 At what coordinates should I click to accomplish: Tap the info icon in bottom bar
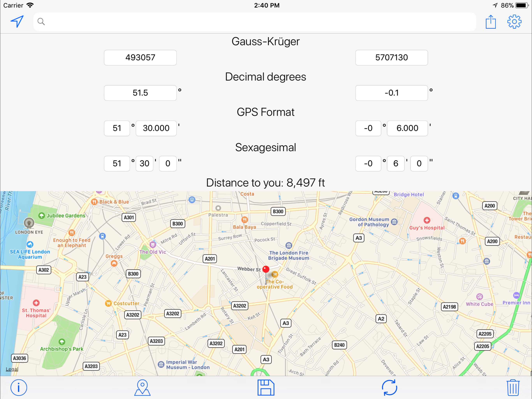point(18,388)
